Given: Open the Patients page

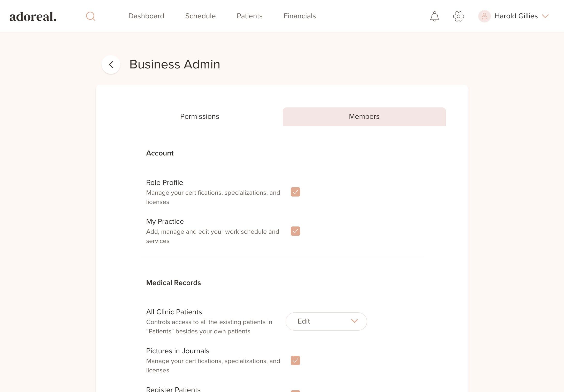Looking at the screenshot, I should click(249, 16).
